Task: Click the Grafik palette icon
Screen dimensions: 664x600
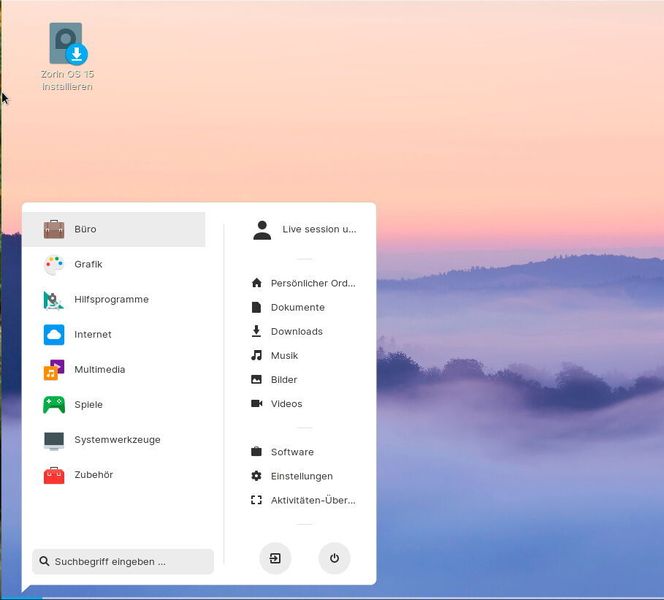Action: [54, 265]
